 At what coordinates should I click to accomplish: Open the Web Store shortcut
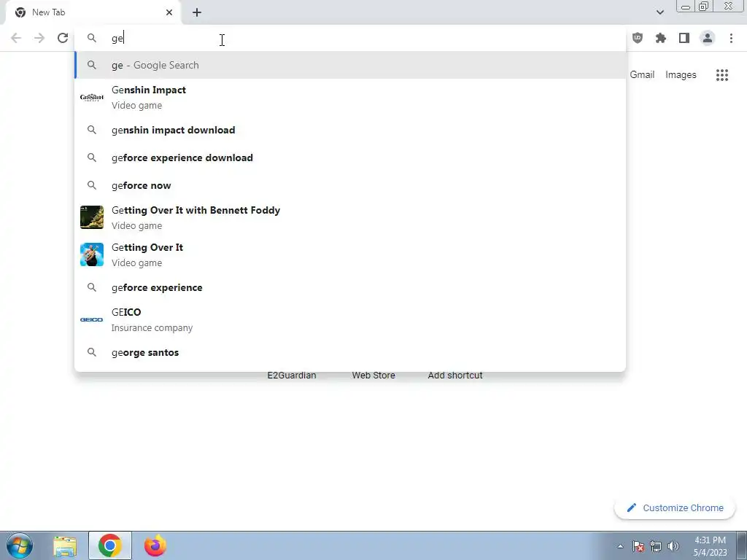pyautogui.click(x=373, y=376)
